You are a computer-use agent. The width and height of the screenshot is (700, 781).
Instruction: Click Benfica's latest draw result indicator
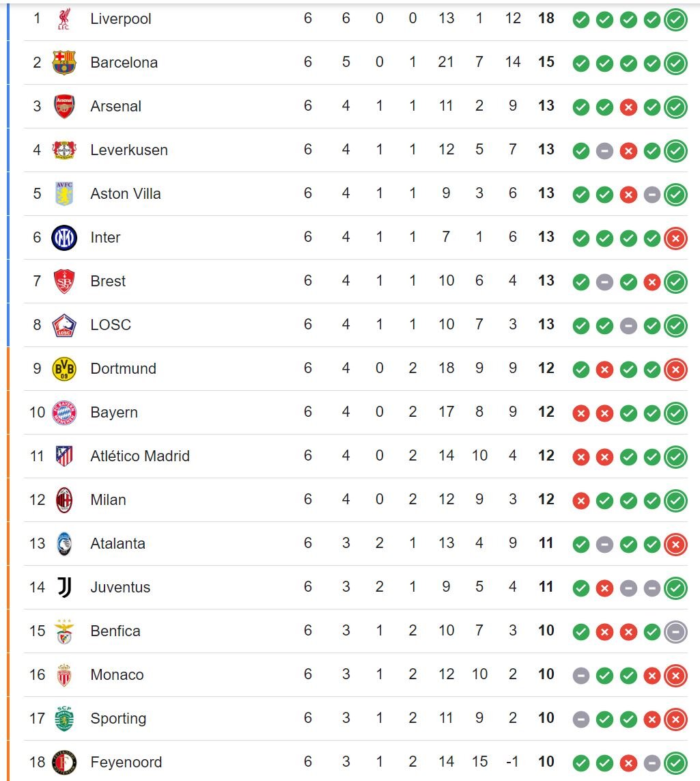tap(675, 632)
